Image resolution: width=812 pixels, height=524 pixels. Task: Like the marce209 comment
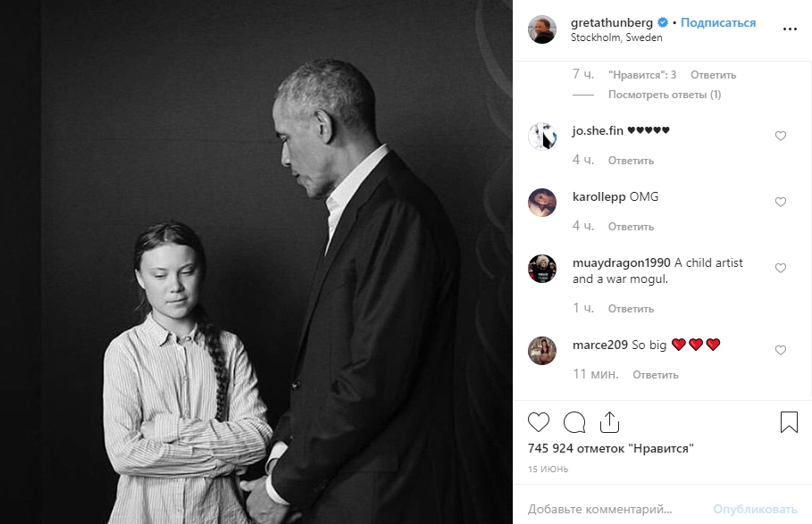pyautogui.click(x=780, y=351)
